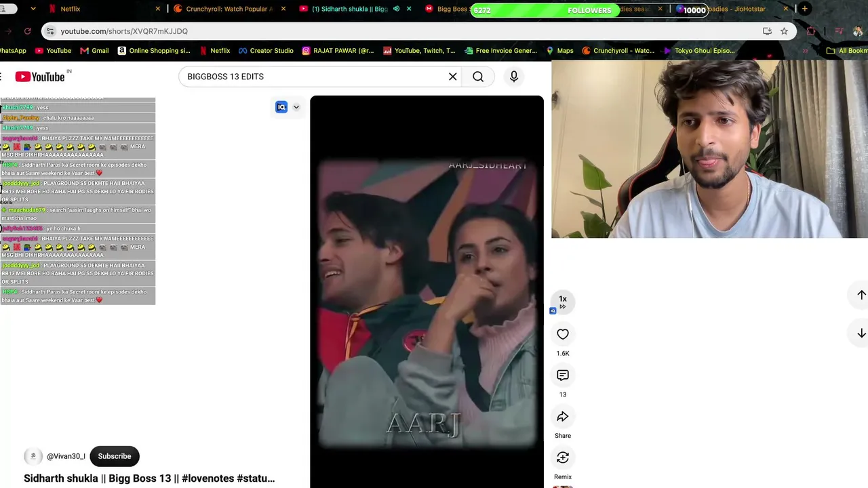868x488 pixels.
Task: Mute the Sidharth shukla tab audio
Action: click(396, 9)
